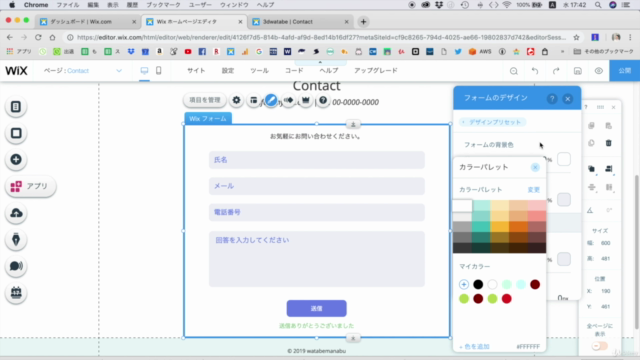Click the 送信 submit button in form
The height and width of the screenshot is (360, 640).
(316, 309)
